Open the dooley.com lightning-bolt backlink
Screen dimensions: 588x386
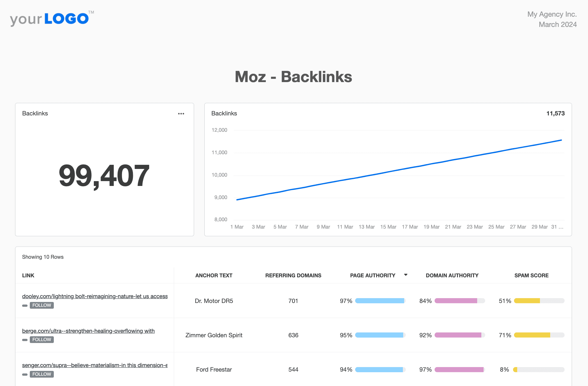click(95, 296)
